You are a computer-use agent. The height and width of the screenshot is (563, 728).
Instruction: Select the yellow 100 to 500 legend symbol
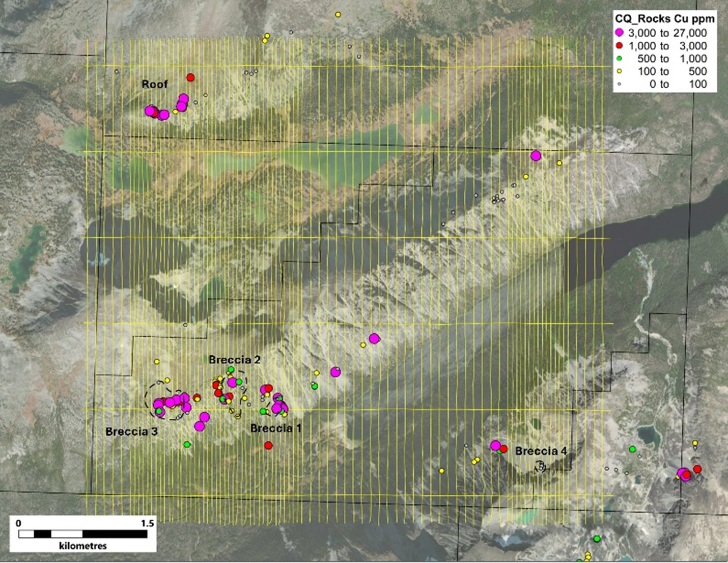618,71
